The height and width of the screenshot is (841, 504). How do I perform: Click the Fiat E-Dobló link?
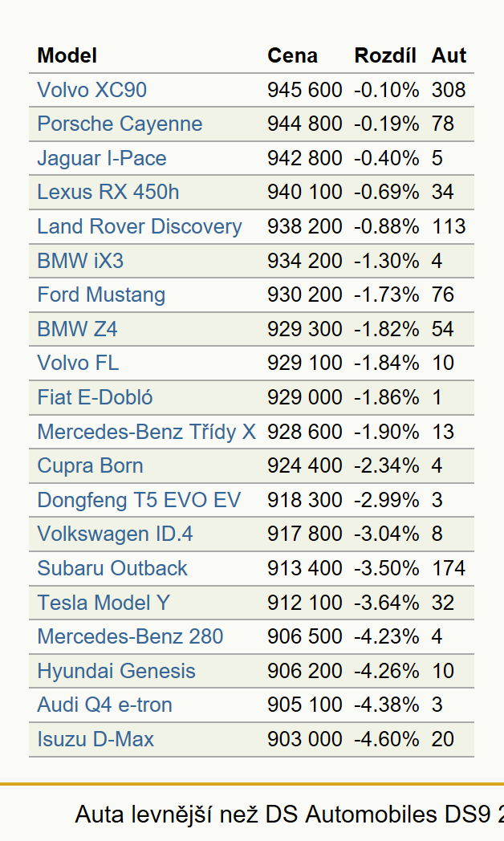click(95, 397)
